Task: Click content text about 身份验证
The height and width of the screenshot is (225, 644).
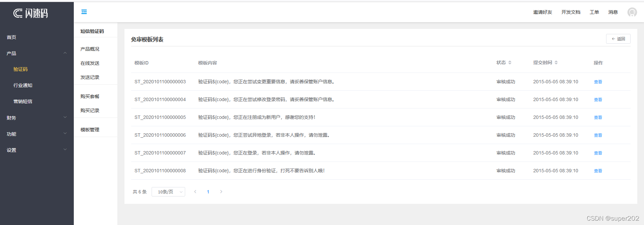Action: (x=261, y=171)
